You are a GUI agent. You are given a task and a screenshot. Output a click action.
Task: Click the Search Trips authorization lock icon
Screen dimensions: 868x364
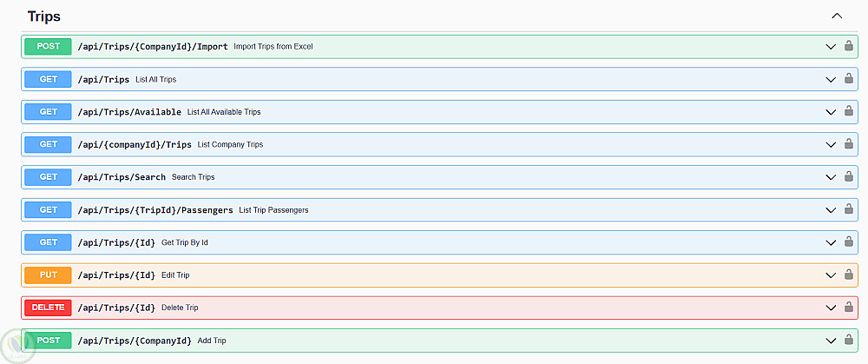[x=849, y=177]
